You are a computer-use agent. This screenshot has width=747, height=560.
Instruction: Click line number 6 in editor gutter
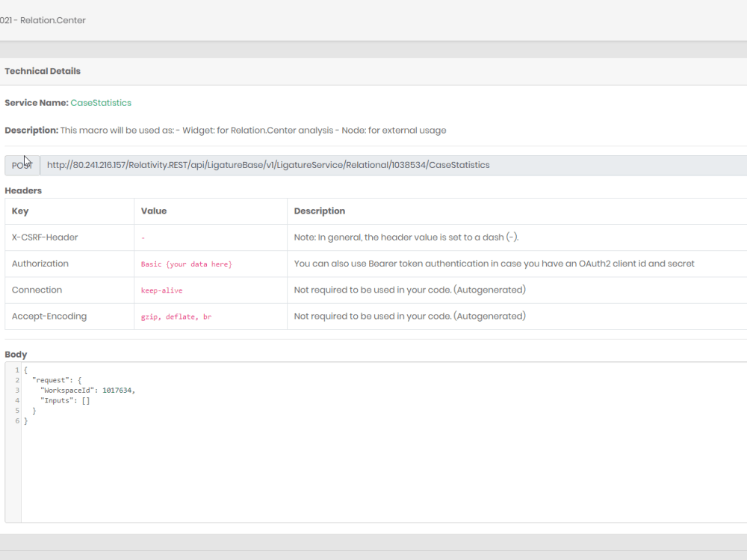click(x=17, y=421)
